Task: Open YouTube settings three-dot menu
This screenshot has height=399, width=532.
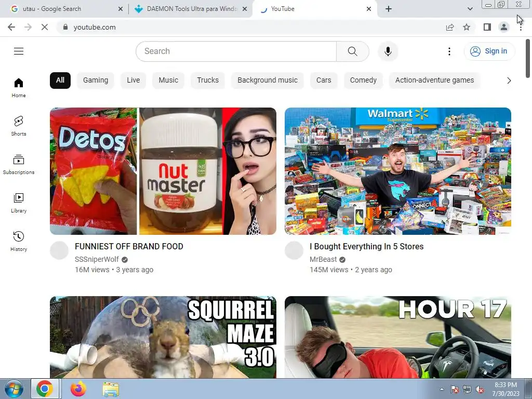Action: click(x=449, y=51)
